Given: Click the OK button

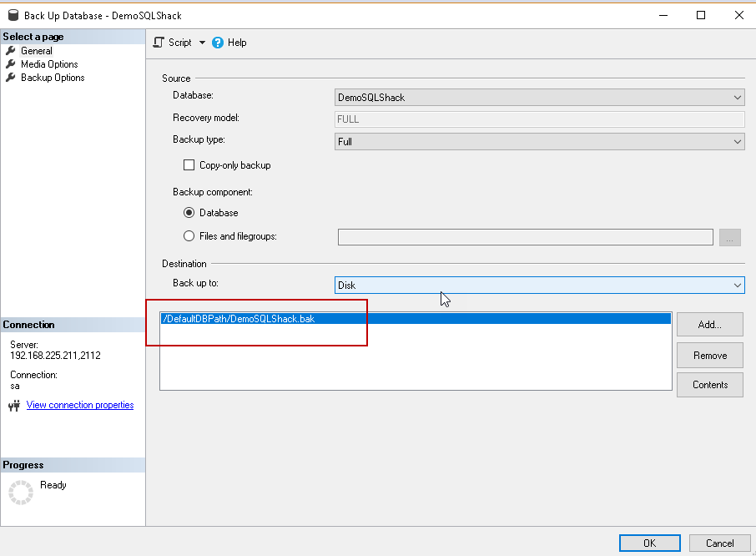Looking at the screenshot, I should (649, 543).
